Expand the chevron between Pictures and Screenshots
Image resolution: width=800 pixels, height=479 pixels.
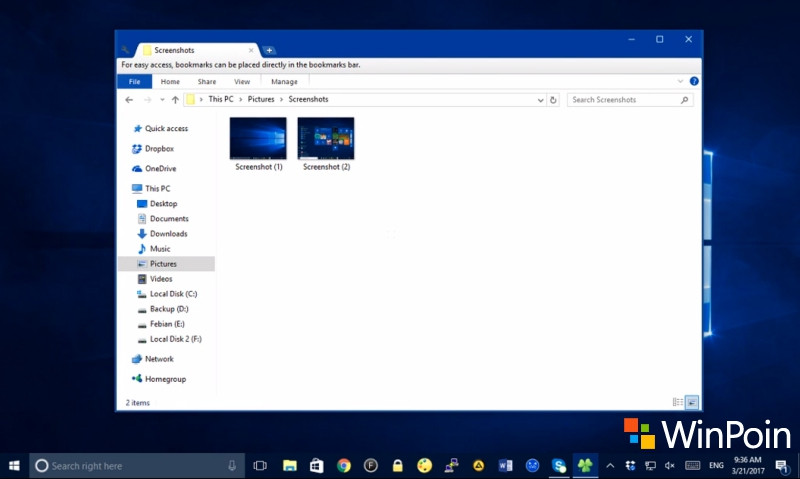pyautogui.click(x=281, y=99)
